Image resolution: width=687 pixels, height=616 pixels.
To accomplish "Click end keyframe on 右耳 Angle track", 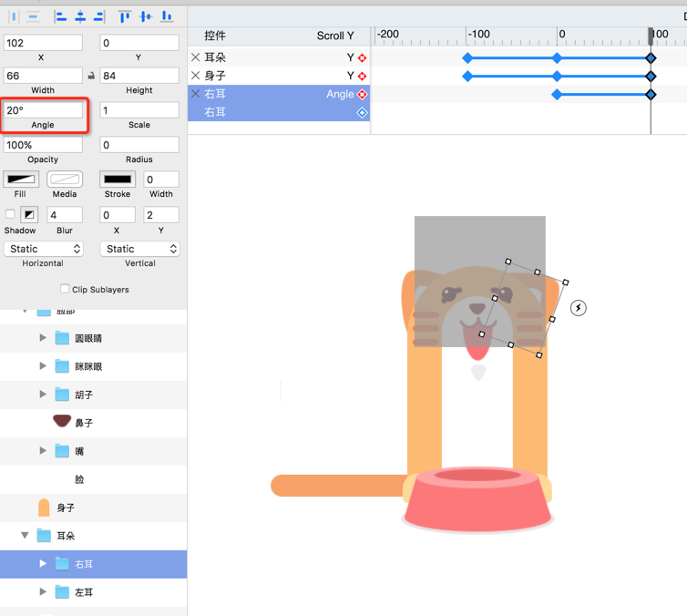I will (x=651, y=94).
